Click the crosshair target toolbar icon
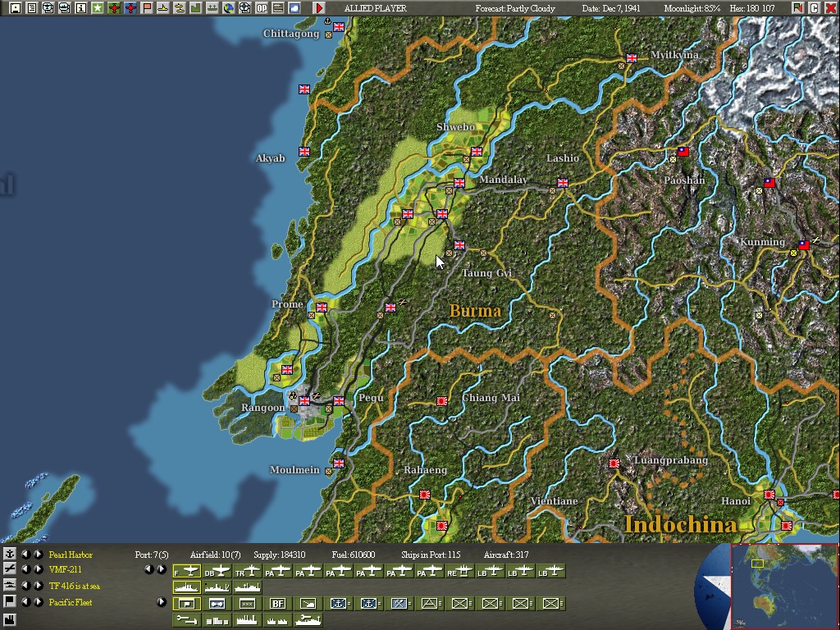The width and height of the screenshot is (840, 630). (244, 8)
